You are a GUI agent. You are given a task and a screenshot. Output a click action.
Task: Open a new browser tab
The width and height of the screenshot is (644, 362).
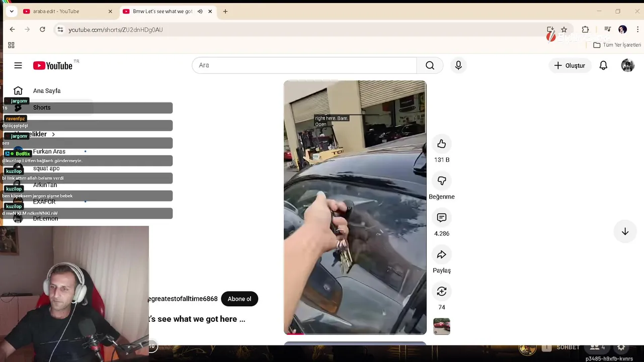click(x=225, y=11)
